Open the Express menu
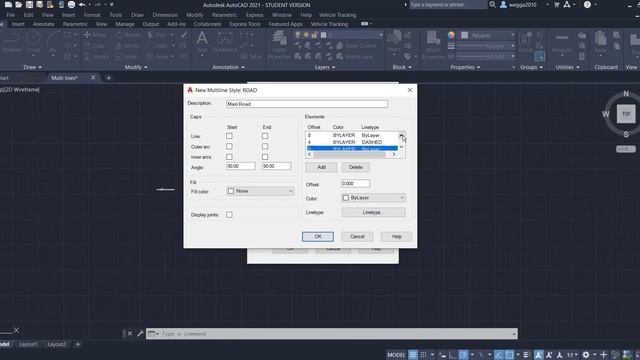The width and height of the screenshot is (640, 360). [x=254, y=15]
